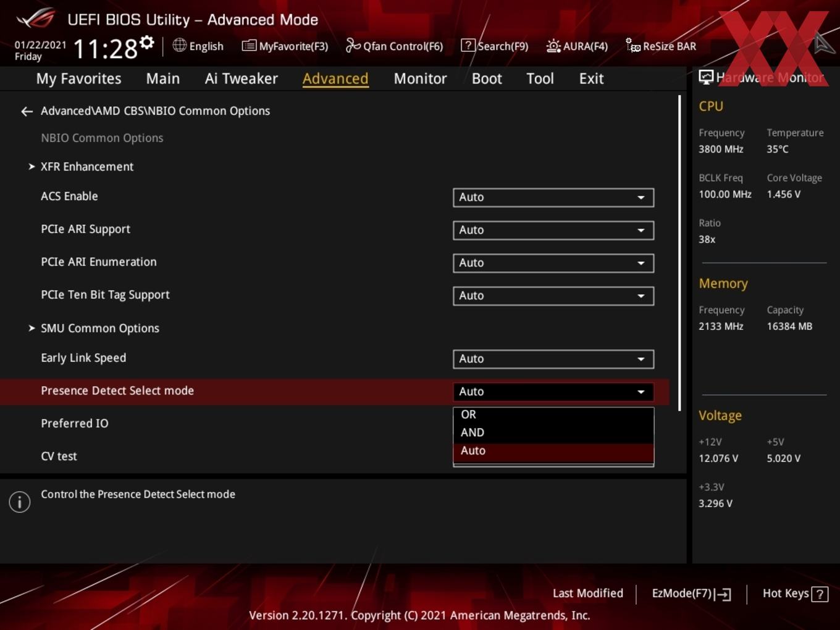The height and width of the screenshot is (630, 840).
Task: Click the +5V reading 5.020 V
Action: pyautogui.click(x=784, y=459)
